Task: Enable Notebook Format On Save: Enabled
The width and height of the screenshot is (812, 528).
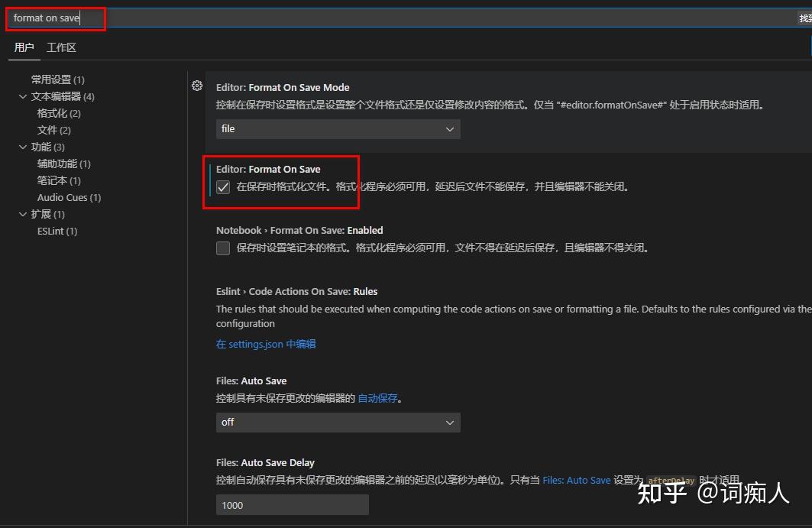Action: point(222,248)
